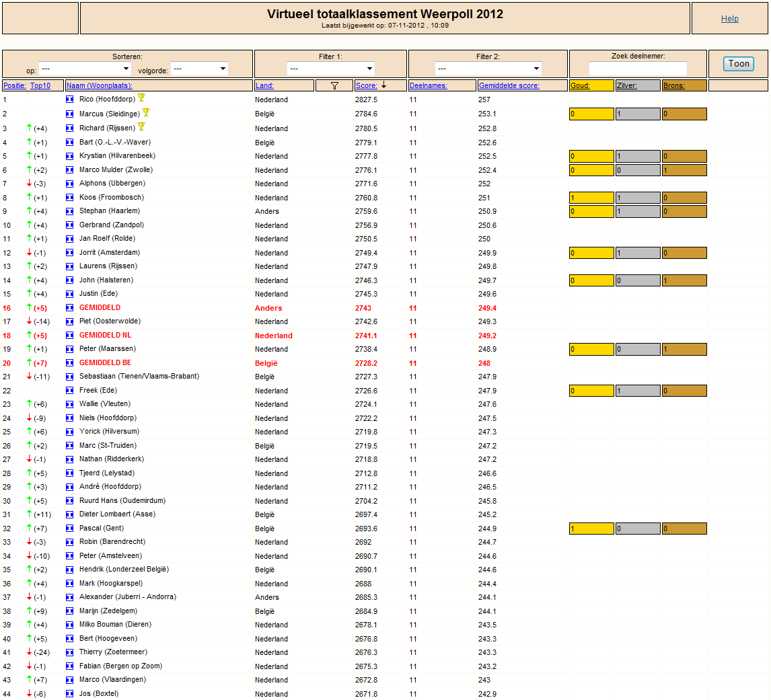Image resolution: width=771 pixels, height=700 pixels.
Task: Click the trophy icon next to Richard (Rijssen)
Action: [141, 127]
